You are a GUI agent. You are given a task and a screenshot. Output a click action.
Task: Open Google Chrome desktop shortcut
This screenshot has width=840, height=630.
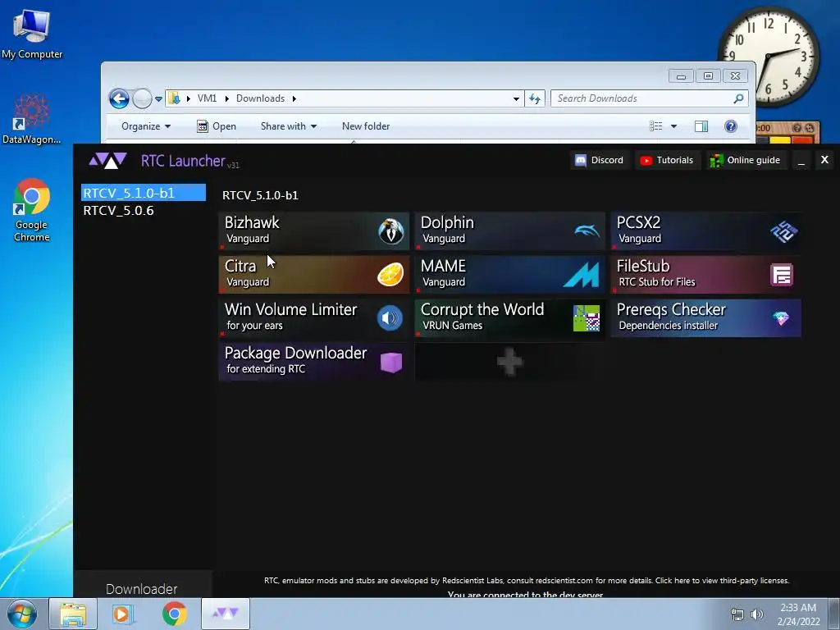(x=32, y=210)
